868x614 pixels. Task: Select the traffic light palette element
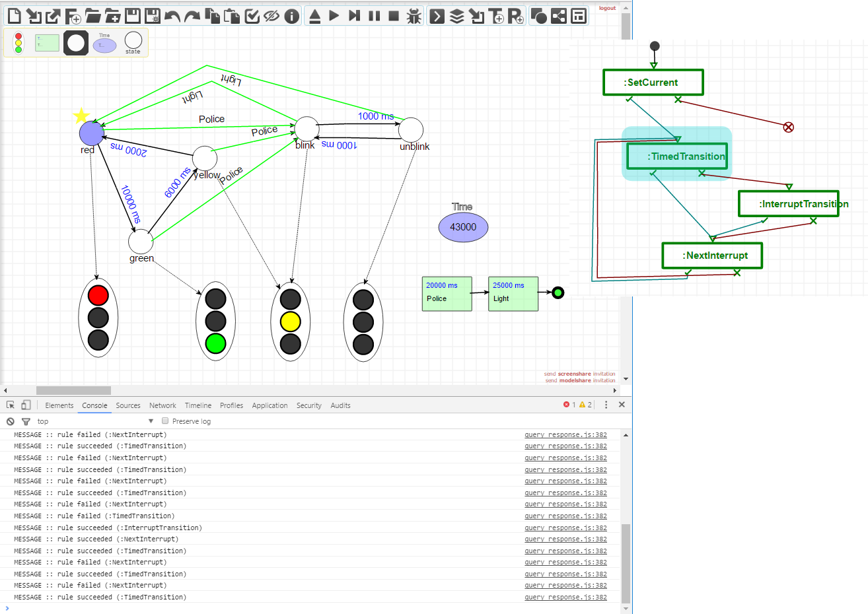18,43
